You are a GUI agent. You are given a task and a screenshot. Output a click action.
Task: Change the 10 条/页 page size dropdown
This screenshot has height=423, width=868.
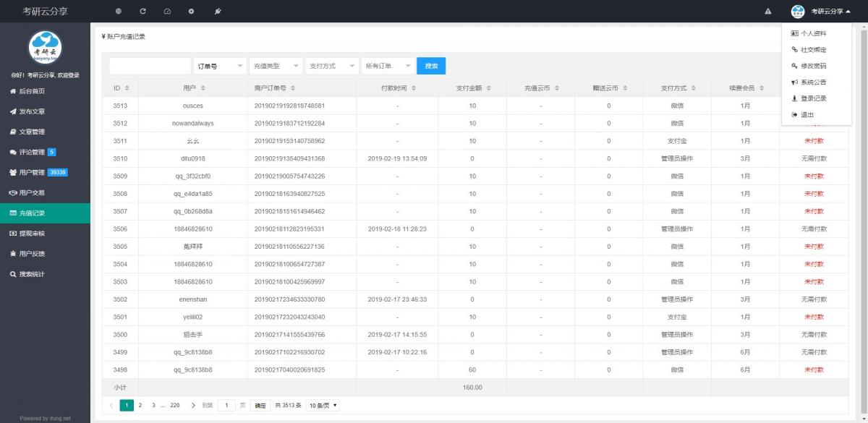coord(323,406)
